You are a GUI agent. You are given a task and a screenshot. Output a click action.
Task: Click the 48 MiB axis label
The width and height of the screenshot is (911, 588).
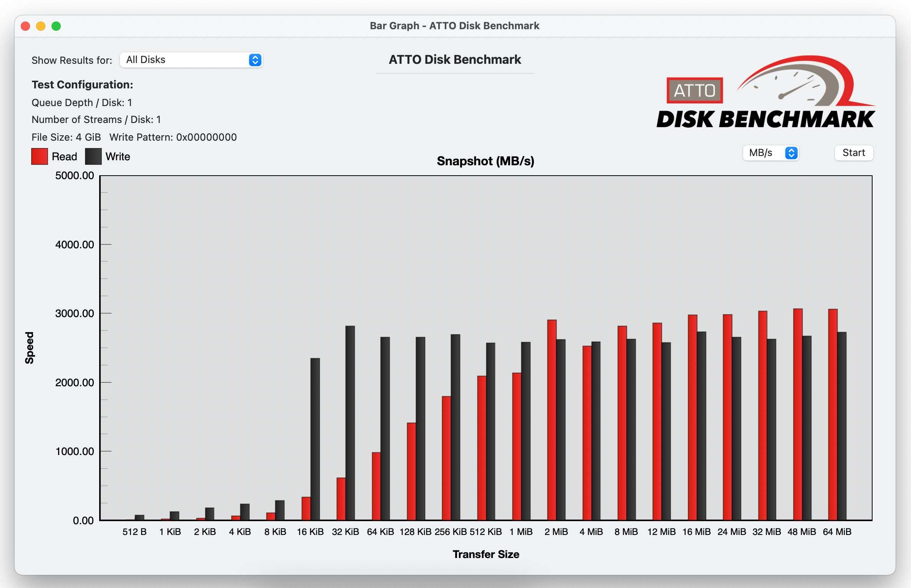[802, 532]
